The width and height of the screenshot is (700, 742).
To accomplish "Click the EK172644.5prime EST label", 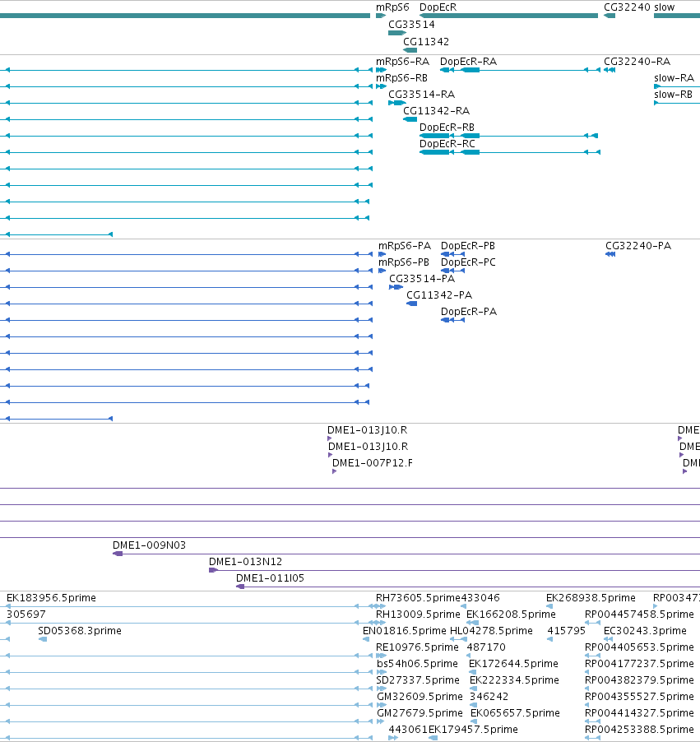I will 513,664.
